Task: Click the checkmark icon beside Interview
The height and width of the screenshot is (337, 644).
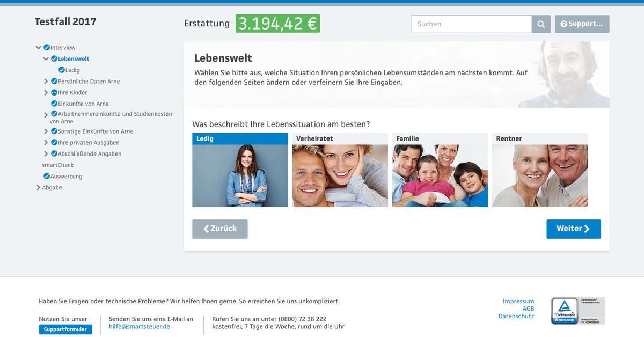Action: click(x=47, y=48)
